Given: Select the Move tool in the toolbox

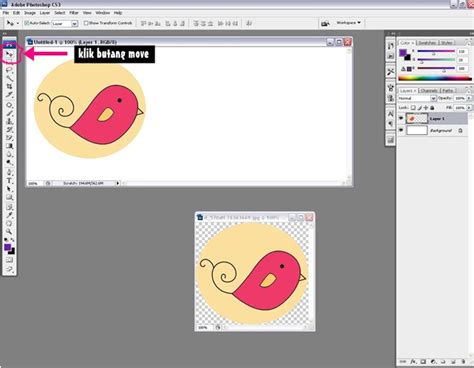Looking at the screenshot, I should [x=10, y=54].
